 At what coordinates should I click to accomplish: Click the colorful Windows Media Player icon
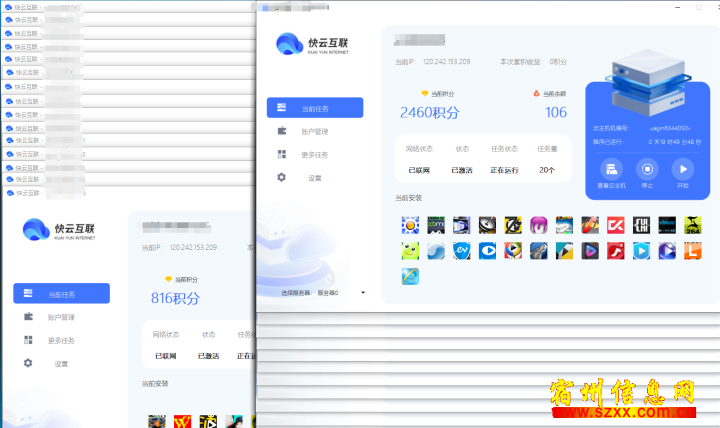coord(513,251)
